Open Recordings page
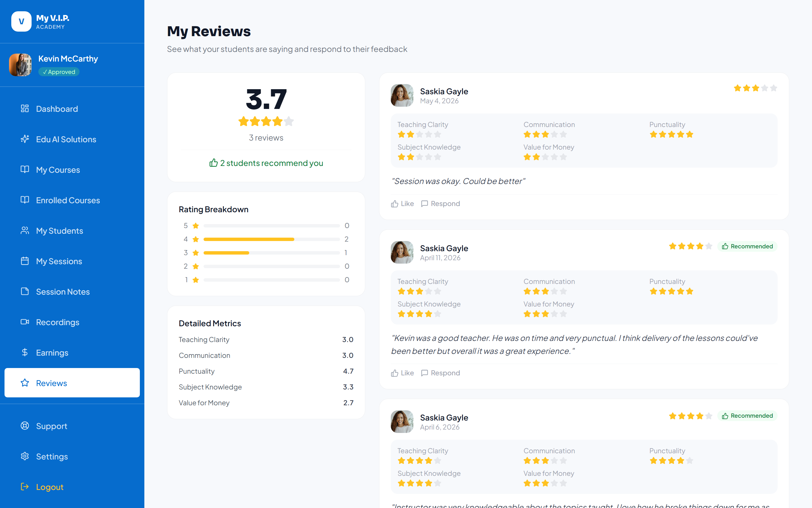Image resolution: width=812 pixels, height=508 pixels. pos(72,322)
